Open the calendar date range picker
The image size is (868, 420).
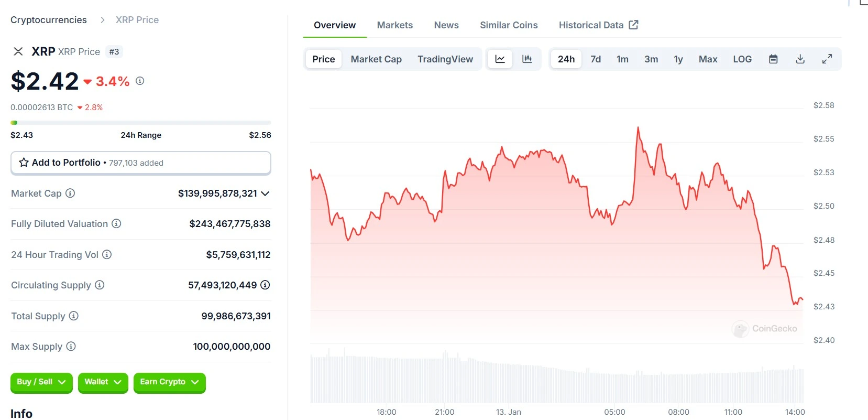pyautogui.click(x=773, y=59)
